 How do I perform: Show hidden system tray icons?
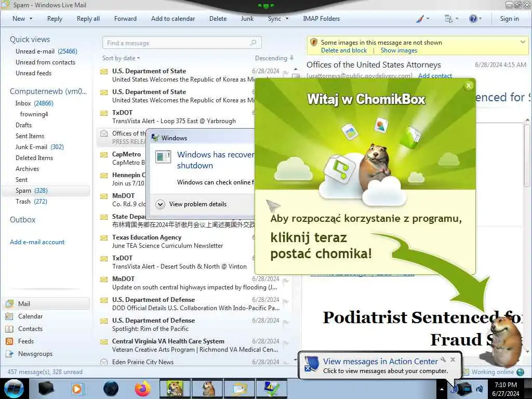[442, 389]
